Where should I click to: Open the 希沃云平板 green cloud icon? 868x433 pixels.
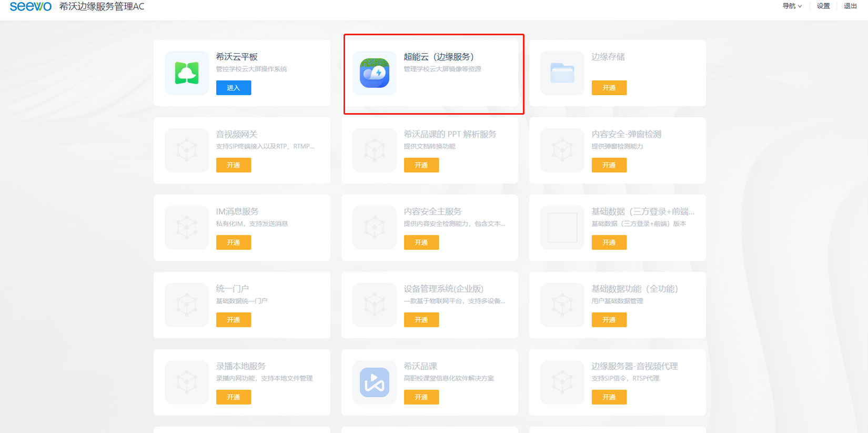(x=187, y=73)
